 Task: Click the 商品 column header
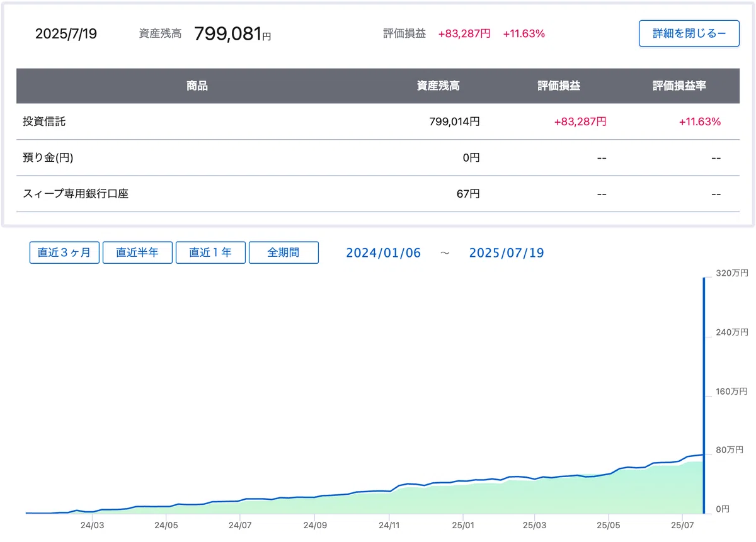click(x=197, y=86)
